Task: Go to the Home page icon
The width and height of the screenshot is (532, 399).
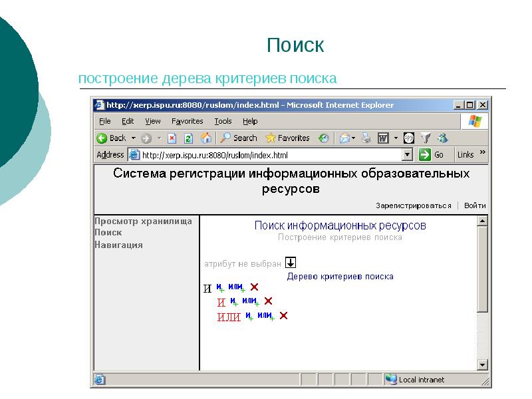Action: pyautogui.click(x=206, y=138)
